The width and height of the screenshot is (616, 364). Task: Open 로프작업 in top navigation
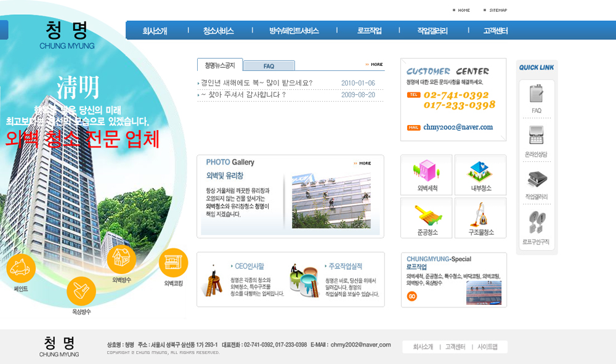369,31
